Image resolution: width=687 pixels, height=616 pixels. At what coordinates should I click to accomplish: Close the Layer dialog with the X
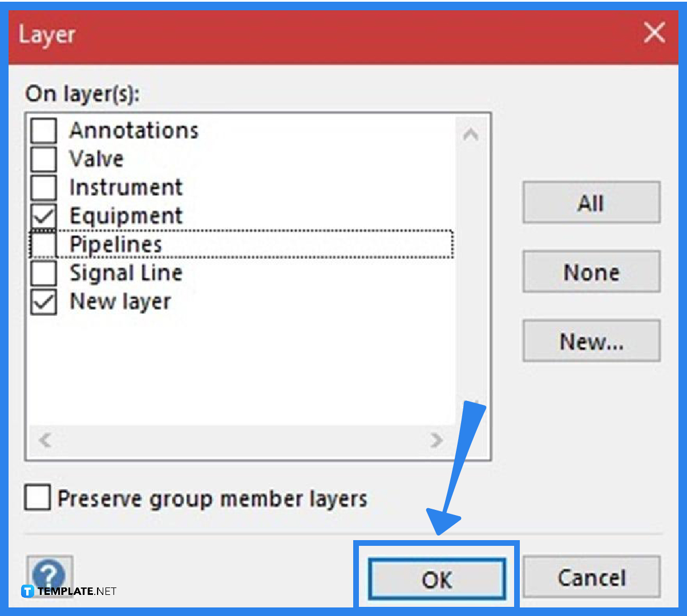[654, 33]
